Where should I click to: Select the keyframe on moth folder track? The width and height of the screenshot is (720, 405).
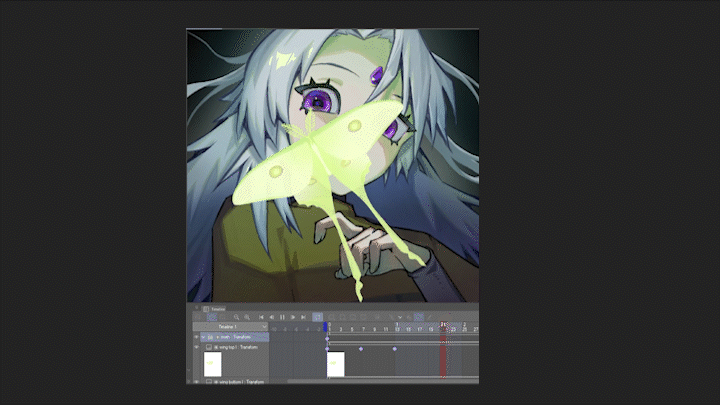(x=327, y=338)
